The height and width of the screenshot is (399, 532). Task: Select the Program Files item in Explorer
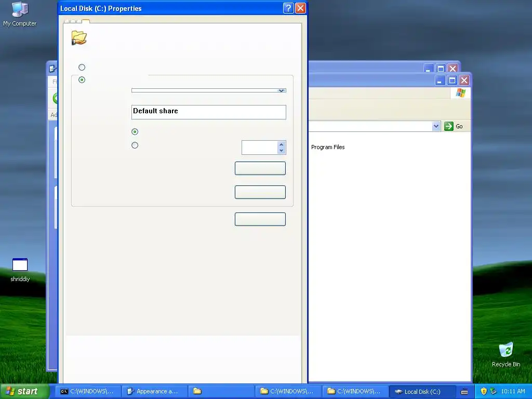click(328, 147)
